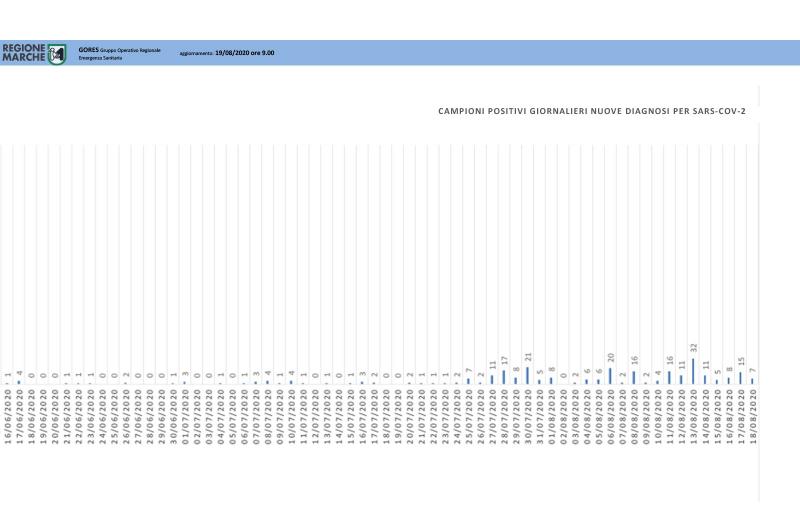Select the 30/07/2020 date axis label
800x516 pixels.
pos(528,415)
